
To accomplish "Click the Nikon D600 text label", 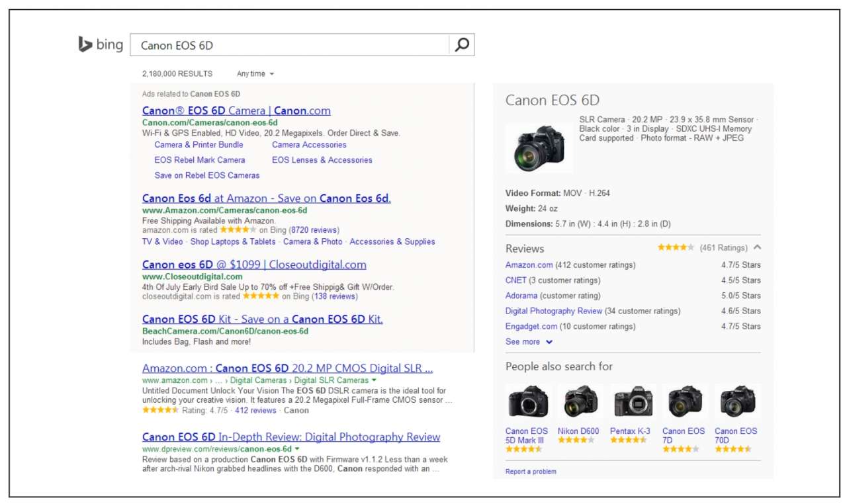I will pyautogui.click(x=578, y=431).
